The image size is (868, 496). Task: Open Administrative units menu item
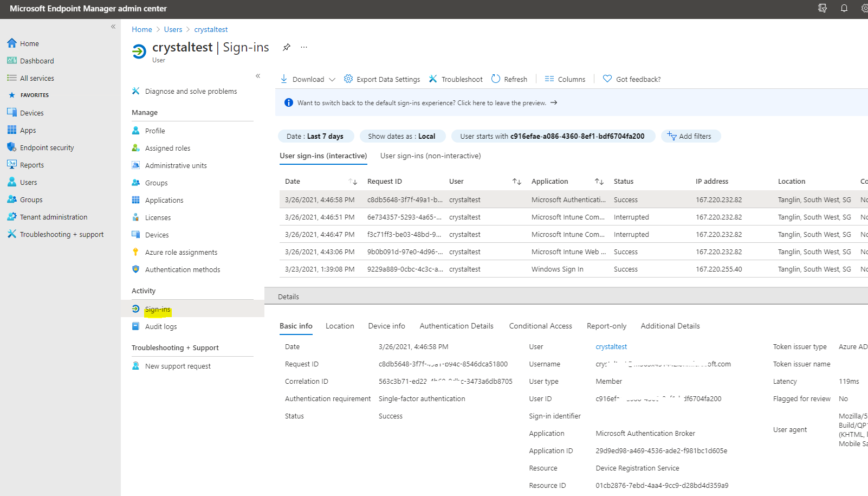click(176, 165)
